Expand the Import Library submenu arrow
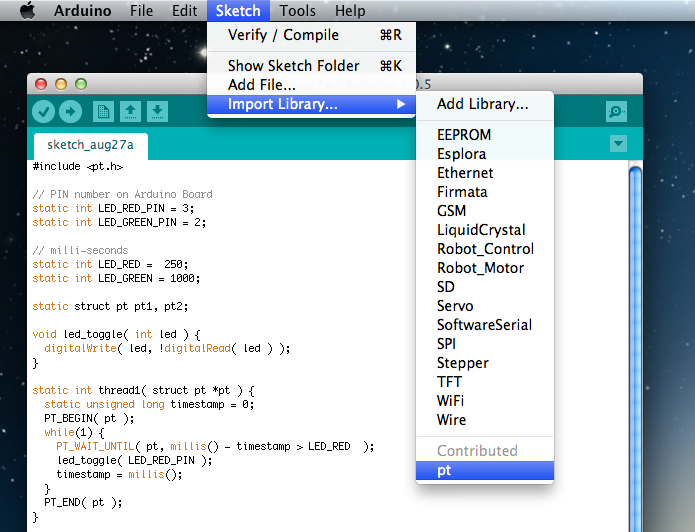695x532 pixels. 401,104
